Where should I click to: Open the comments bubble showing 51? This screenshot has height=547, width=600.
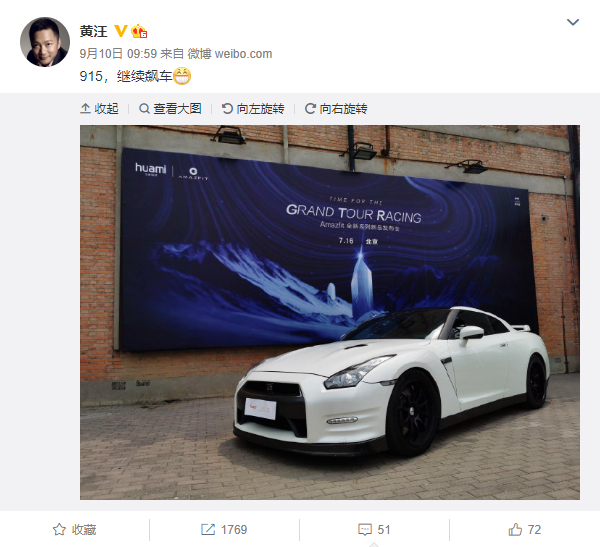pos(374,529)
